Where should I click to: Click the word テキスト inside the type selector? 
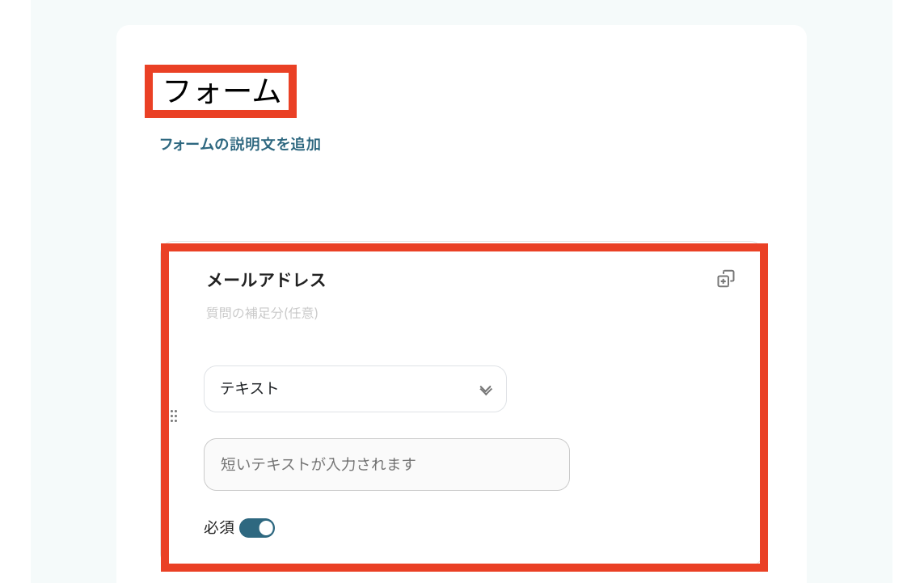click(x=249, y=388)
